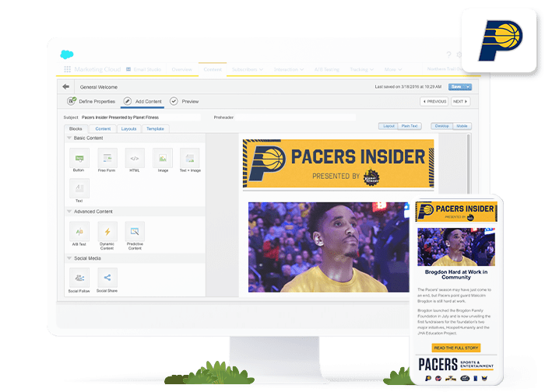Click READ THE FULL STORY button
This screenshot has height=392, width=545.
point(456,348)
